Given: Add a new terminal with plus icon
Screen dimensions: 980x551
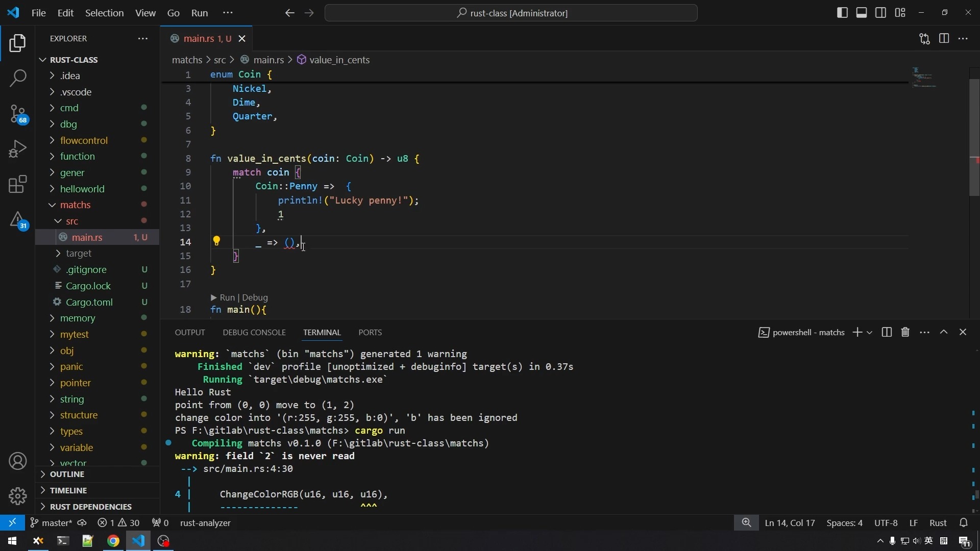Looking at the screenshot, I should pos(857,332).
